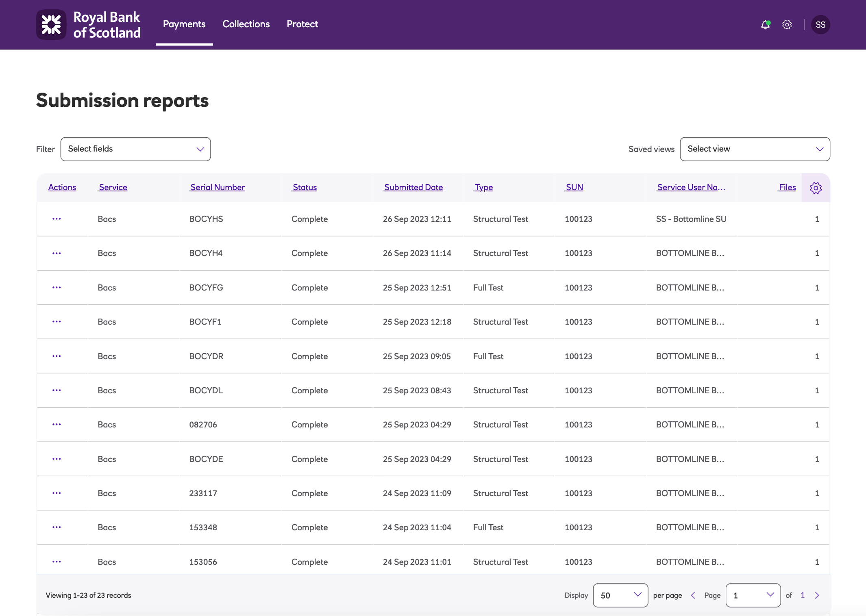This screenshot has width=866, height=616.
Task: Open the SS user avatar menu
Action: pyautogui.click(x=820, y=25)
